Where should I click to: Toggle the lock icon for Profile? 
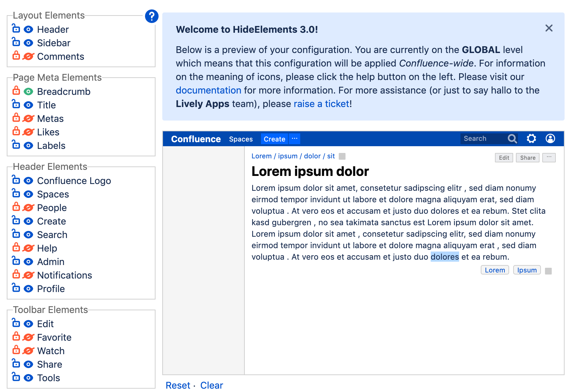point(16,288)
